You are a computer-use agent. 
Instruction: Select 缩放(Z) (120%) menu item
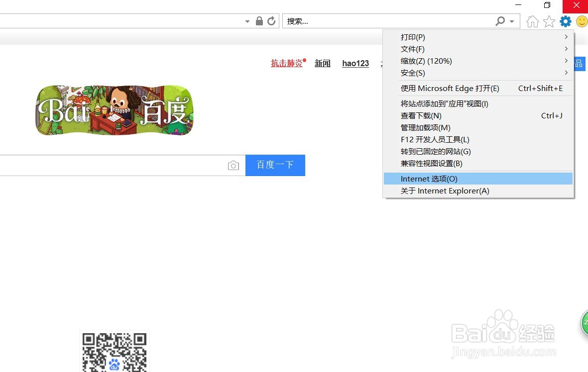click(478, 61)
